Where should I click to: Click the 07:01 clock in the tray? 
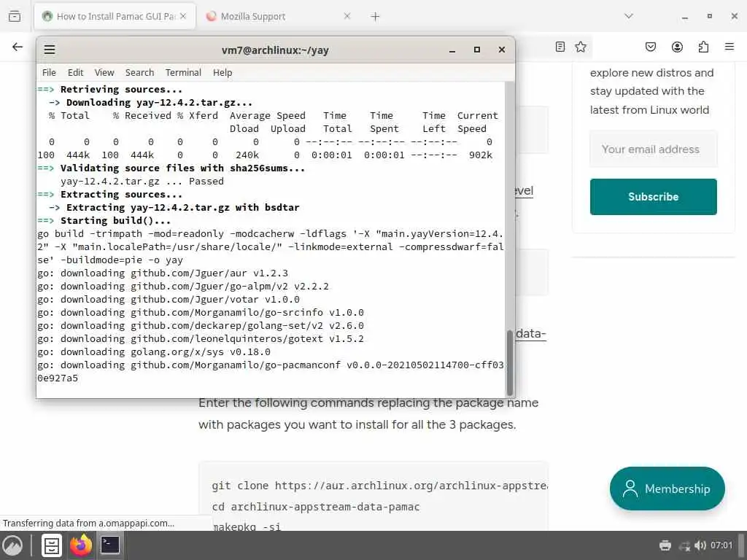(x=721, y=545)
